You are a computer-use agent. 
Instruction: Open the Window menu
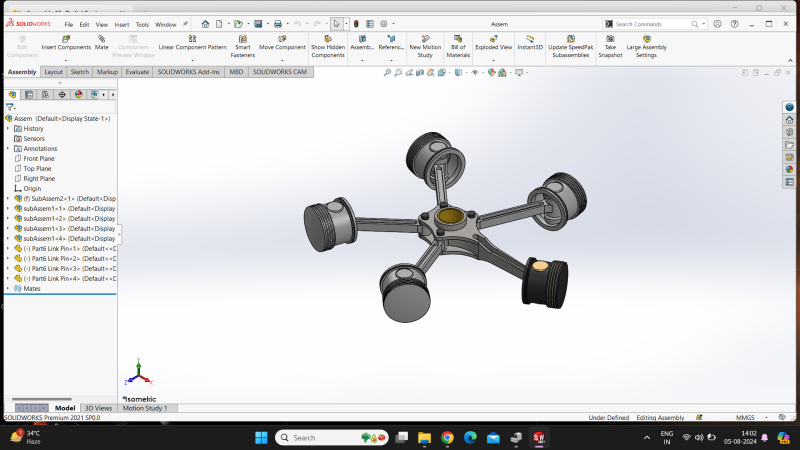coord(165,24)
